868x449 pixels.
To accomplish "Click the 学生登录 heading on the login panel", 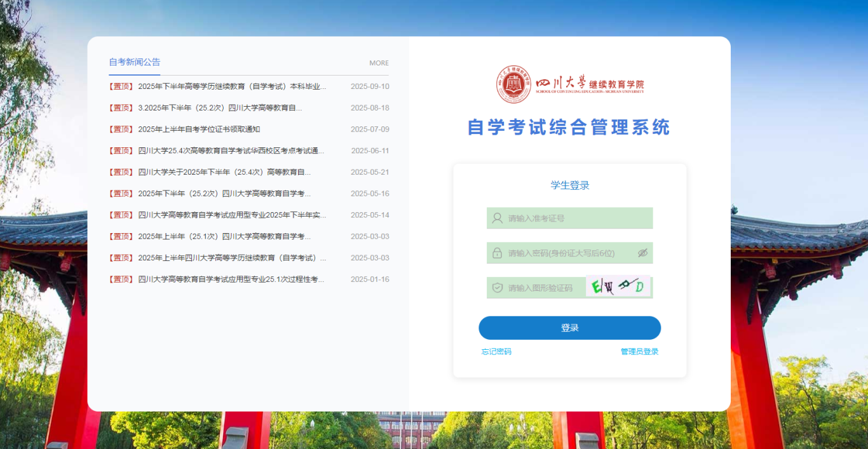I will pos(569,185).
